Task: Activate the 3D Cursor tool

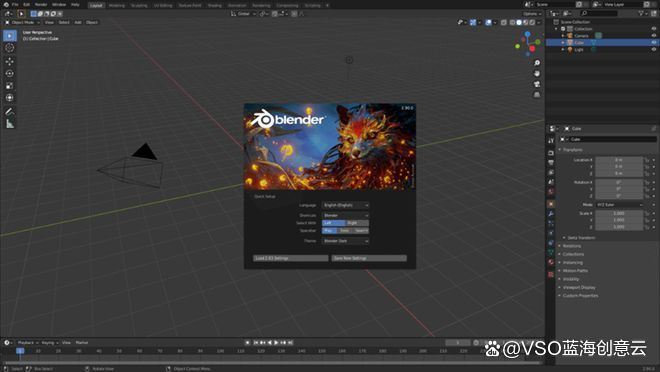Action: pos(9,48)
